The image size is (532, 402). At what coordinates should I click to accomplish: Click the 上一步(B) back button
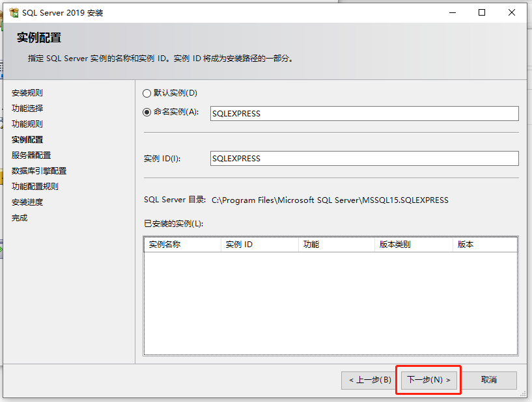click(x=370, y=380)
